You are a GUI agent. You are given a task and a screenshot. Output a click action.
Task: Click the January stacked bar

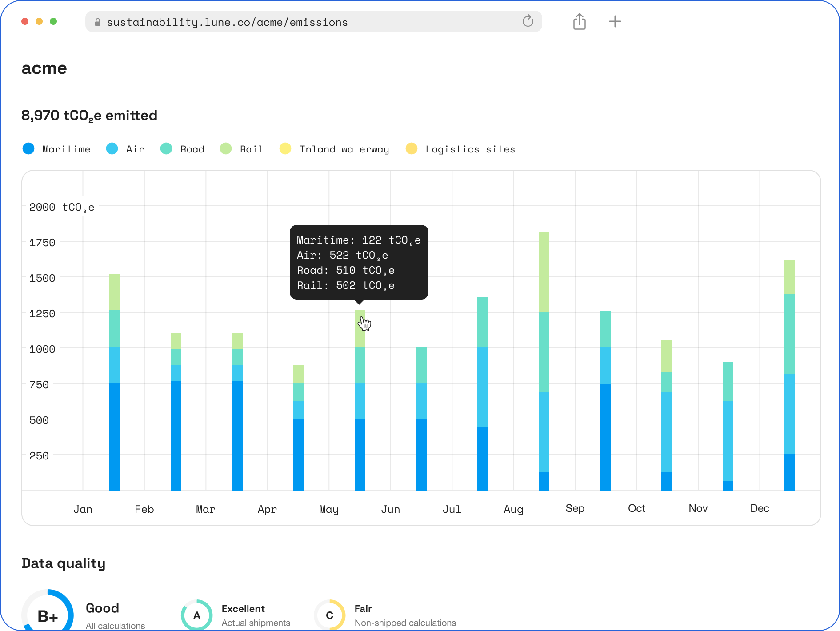(x=115, y=382)
